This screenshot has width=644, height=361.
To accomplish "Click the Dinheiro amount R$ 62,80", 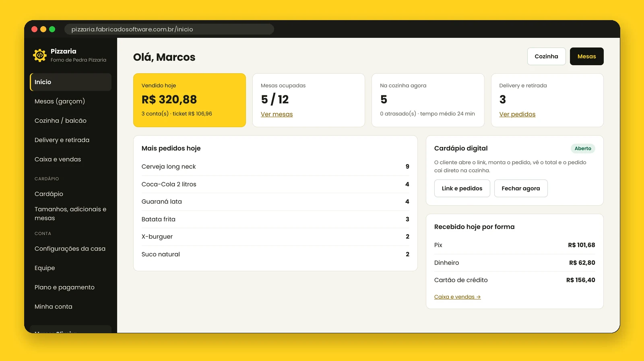I will (582, 263).
